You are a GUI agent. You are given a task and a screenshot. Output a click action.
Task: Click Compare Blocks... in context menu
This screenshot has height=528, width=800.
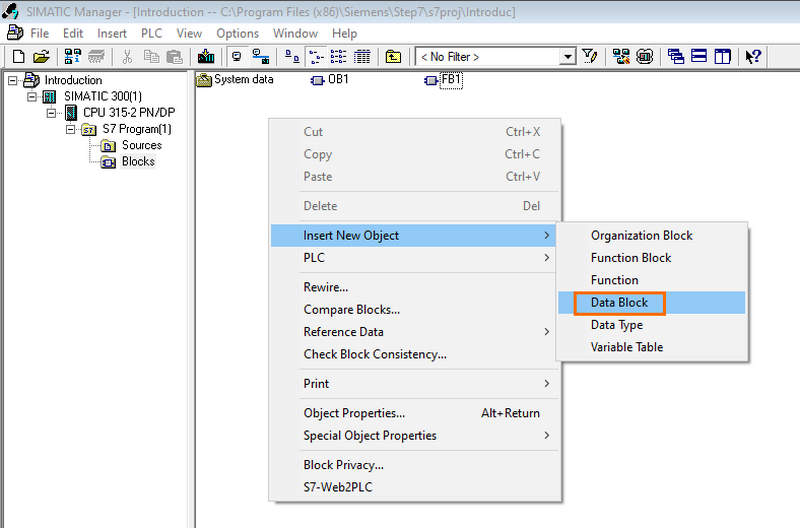[x=413, y=310]
